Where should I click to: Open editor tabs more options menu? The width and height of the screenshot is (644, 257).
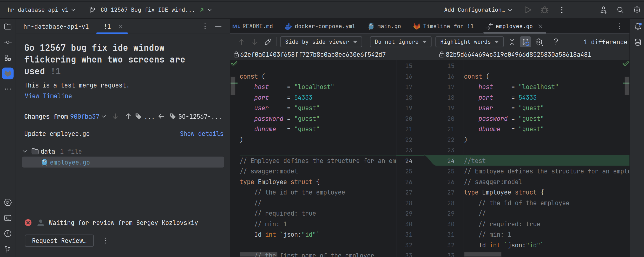[620, 26]
